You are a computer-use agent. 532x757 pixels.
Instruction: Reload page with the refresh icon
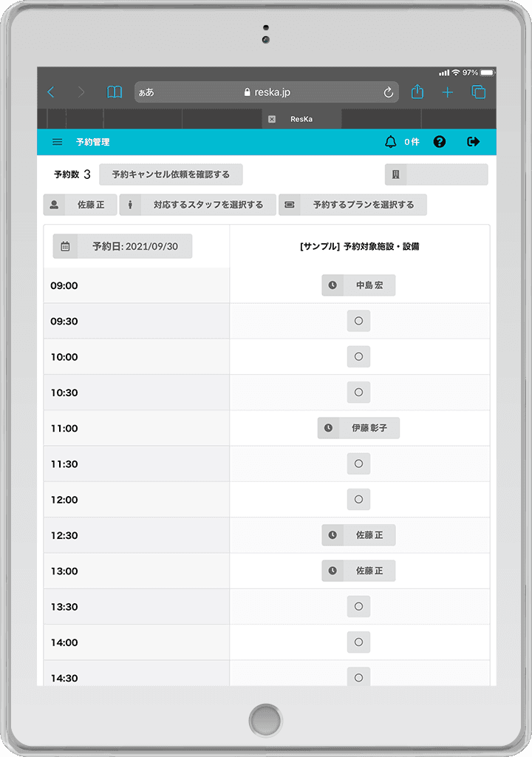click(x=389, y=92)
